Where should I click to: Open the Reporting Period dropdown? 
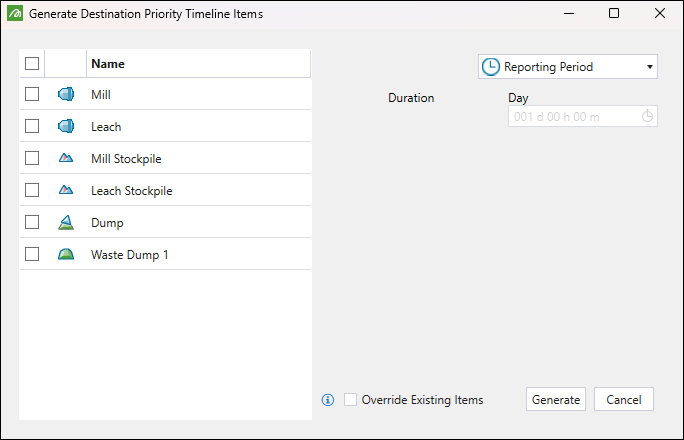coord(567,67)
